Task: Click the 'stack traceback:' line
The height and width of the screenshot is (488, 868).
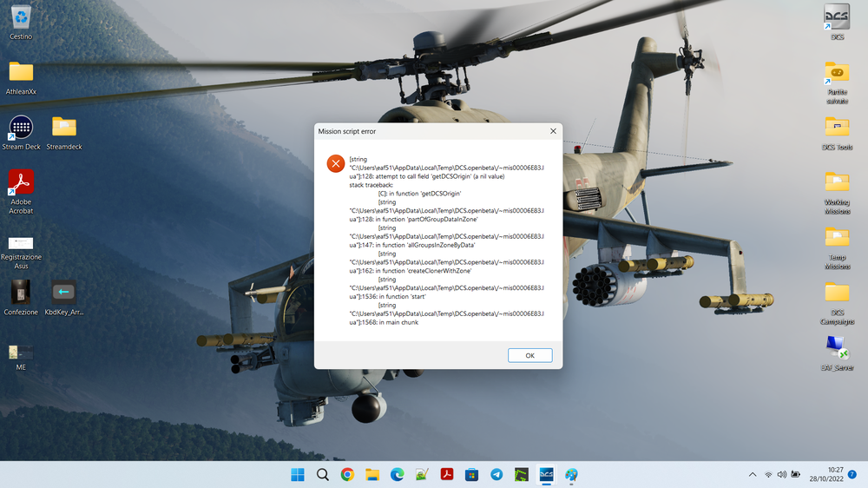Action: (372, 185)
